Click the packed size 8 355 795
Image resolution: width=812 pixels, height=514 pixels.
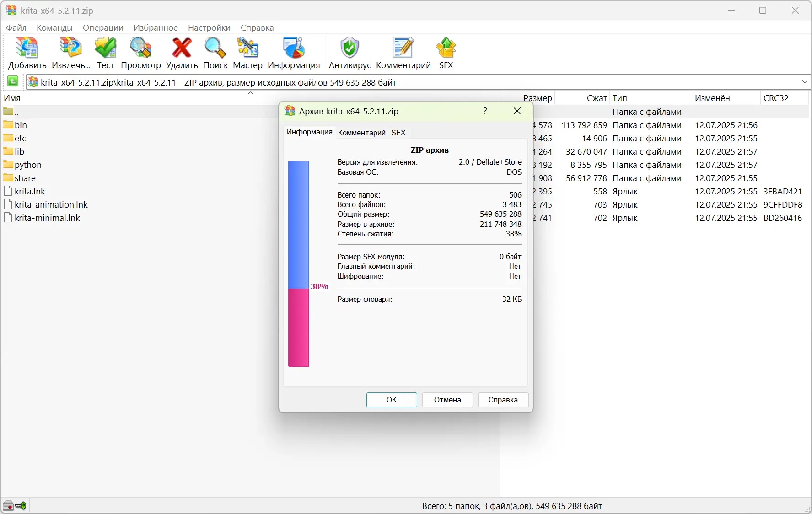(589, 165)
